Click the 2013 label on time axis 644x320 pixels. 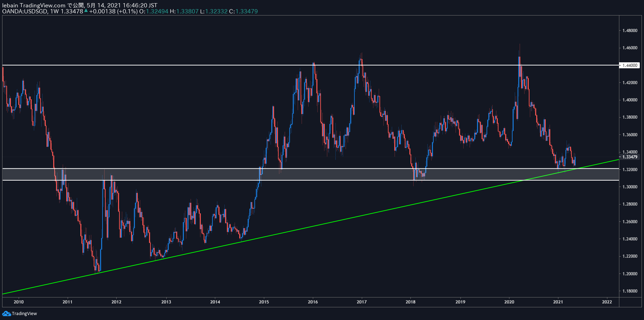pyautogui.click(x=166, y=302)
